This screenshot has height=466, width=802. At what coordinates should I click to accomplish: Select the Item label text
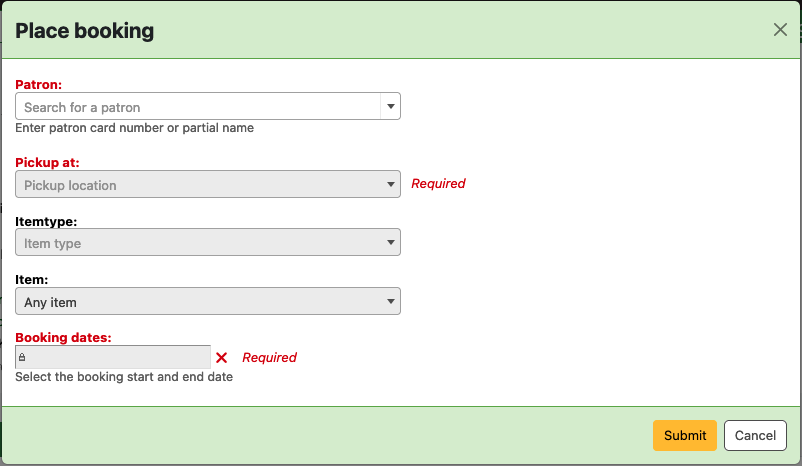32,280
